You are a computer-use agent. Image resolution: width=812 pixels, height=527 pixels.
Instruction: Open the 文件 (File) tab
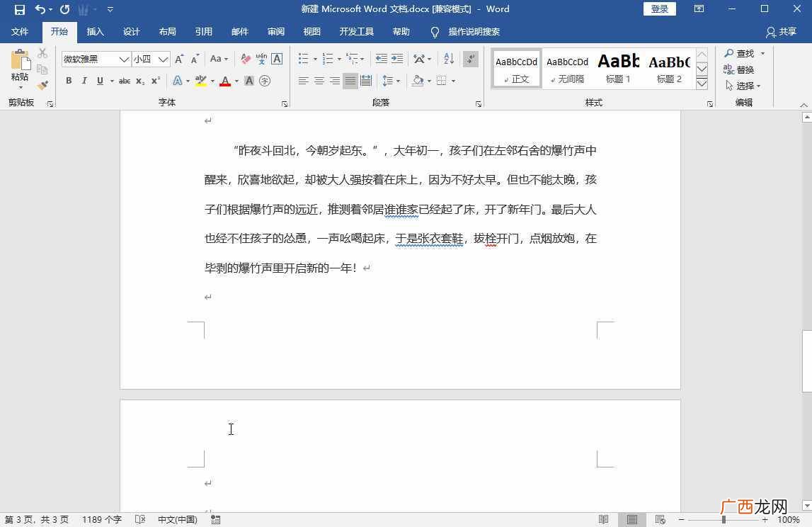tap(20, 32)
